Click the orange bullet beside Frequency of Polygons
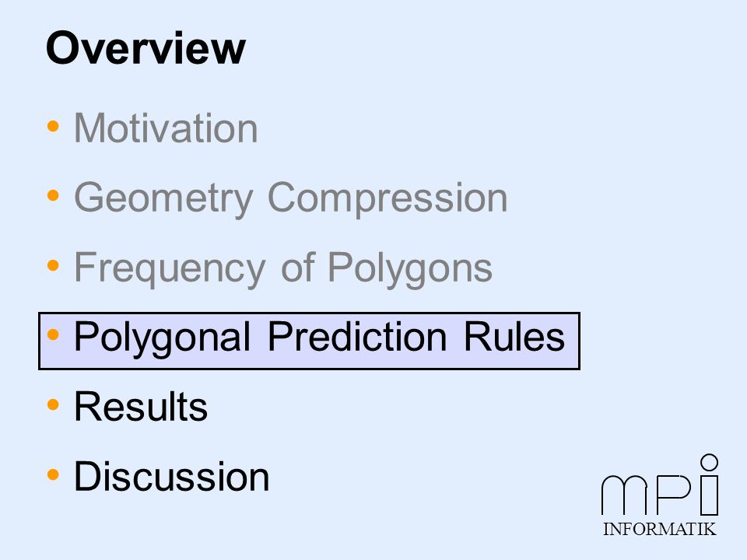The height and width of the screenshot is (560, 747). pos(53,265)
